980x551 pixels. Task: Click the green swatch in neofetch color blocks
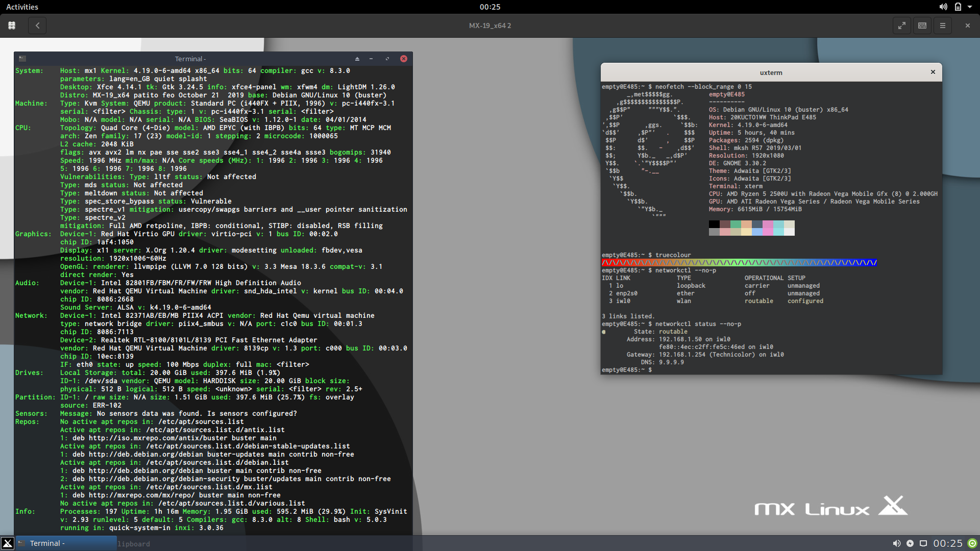(736, 224)
